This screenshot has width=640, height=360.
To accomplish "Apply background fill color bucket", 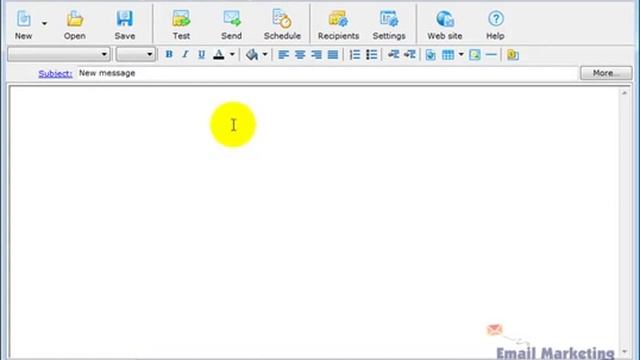I will (x=252, y=54).
